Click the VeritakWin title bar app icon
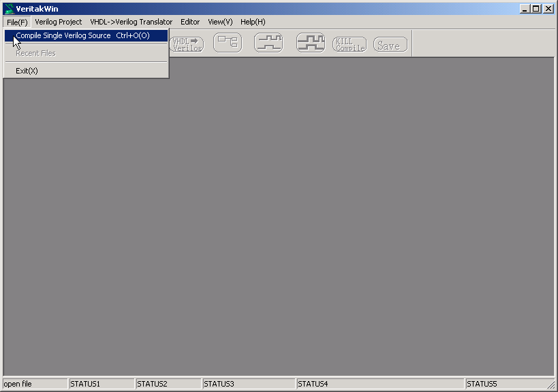 pos(9,9)
